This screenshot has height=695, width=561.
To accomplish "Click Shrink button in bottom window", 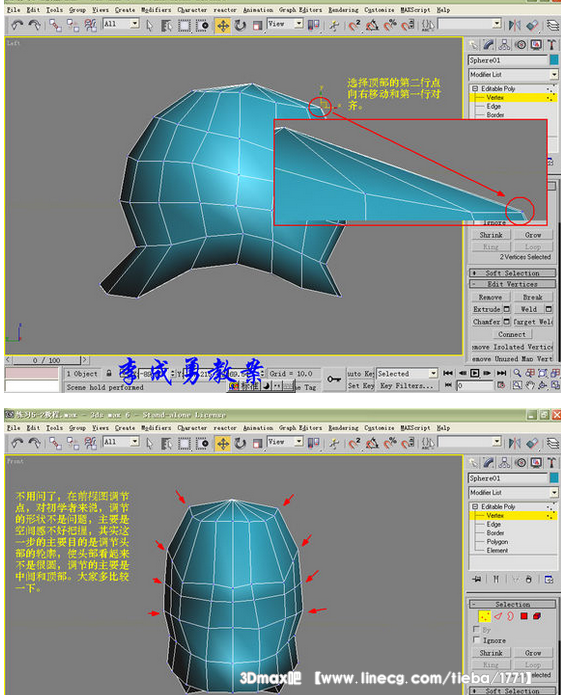I will pos(491,653).
